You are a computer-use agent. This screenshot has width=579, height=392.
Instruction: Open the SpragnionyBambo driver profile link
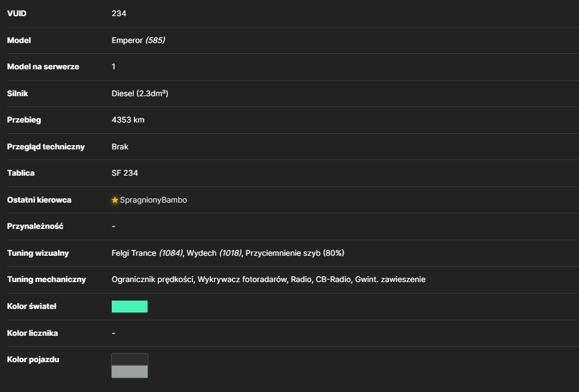153,200
